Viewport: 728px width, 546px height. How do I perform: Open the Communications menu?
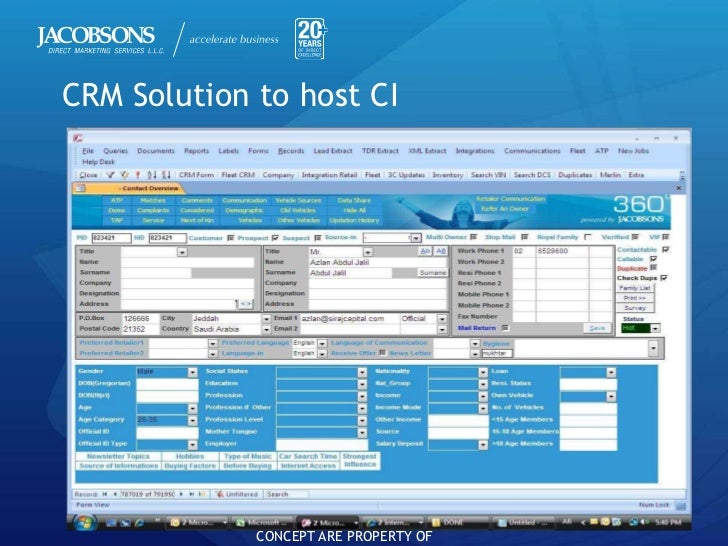coord(532,151)
